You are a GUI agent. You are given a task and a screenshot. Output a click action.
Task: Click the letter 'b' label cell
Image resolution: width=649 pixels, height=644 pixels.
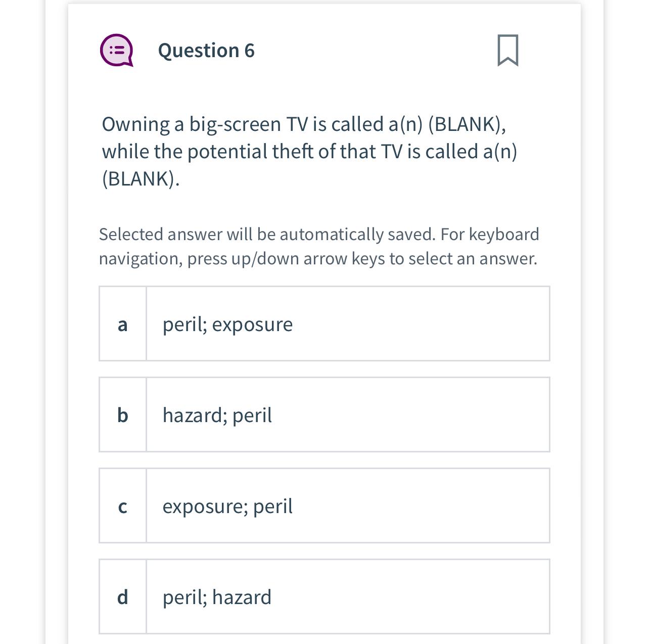(122, 415)
